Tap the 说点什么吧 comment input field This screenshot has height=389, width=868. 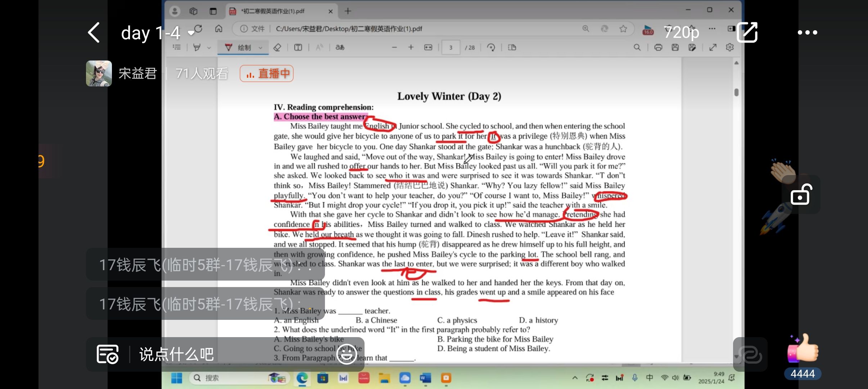(x=176, y=354)
